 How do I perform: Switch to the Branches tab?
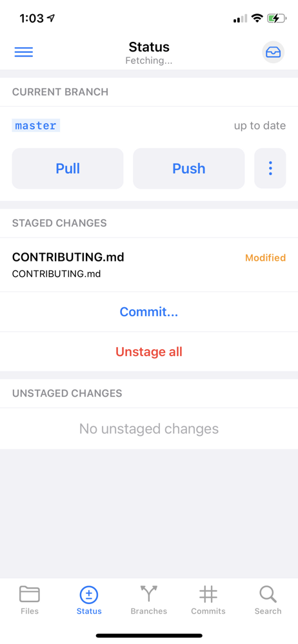click(149, 600)
